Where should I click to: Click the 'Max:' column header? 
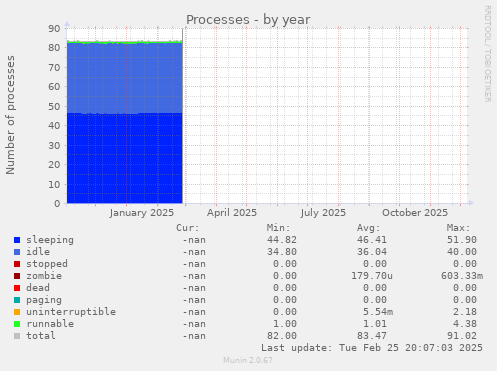[x=458, y=228]
